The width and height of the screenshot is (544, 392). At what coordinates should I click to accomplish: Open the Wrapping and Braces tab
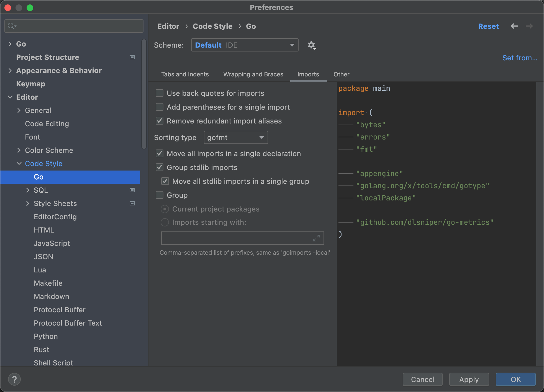pos(253,74)
